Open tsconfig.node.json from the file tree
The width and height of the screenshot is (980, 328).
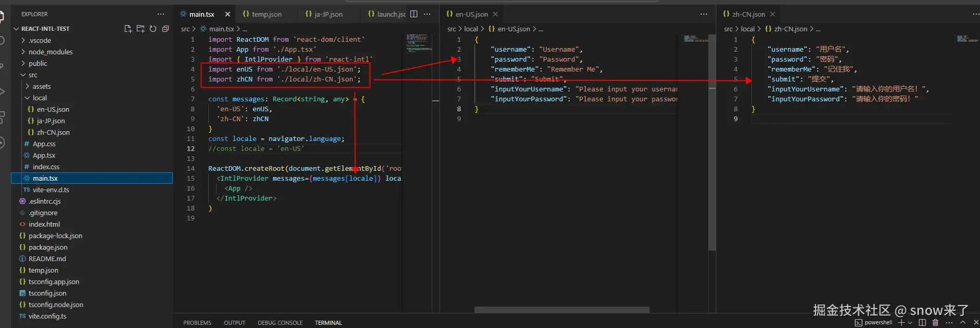pos(92,304)
